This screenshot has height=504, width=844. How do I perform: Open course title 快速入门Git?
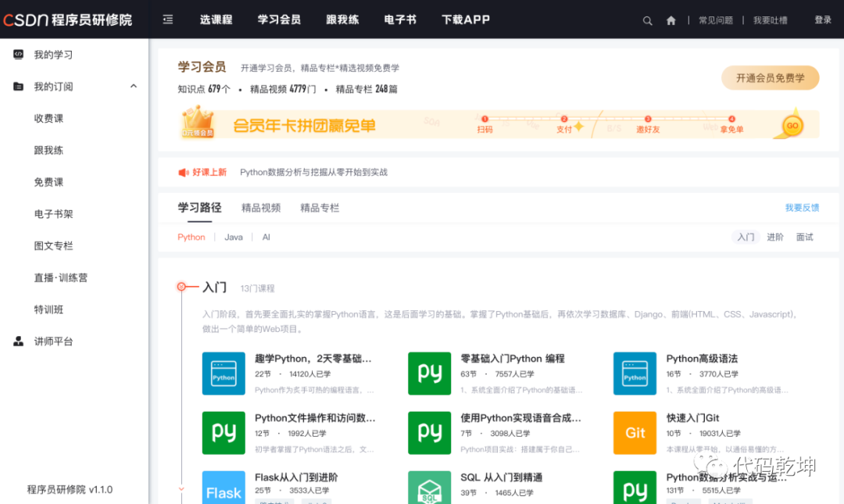point(692,418)
